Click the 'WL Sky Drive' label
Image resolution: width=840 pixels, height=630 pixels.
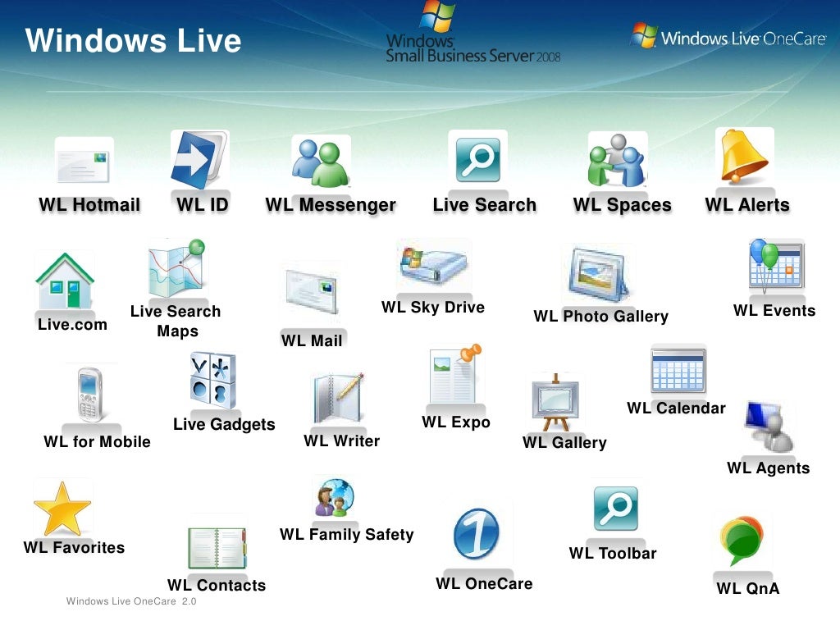[433, 308]
